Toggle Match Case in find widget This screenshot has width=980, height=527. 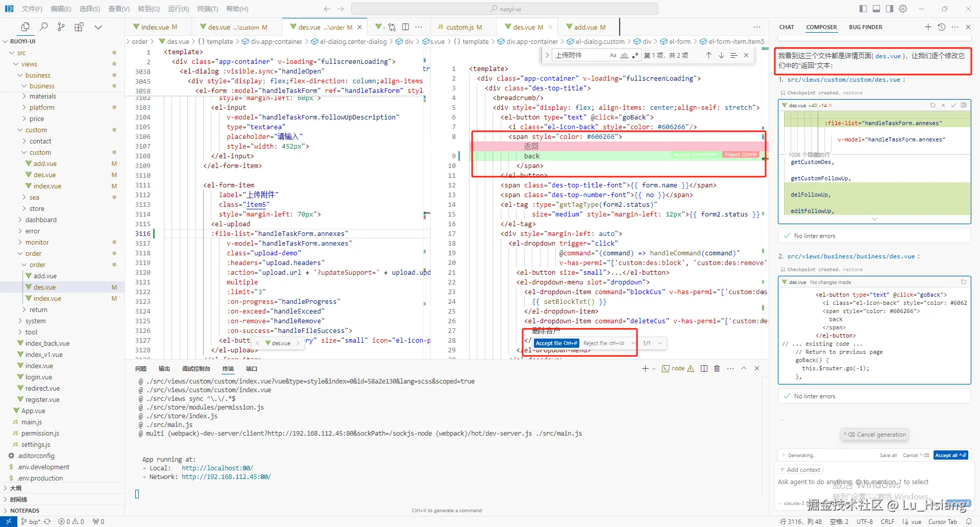613,55
